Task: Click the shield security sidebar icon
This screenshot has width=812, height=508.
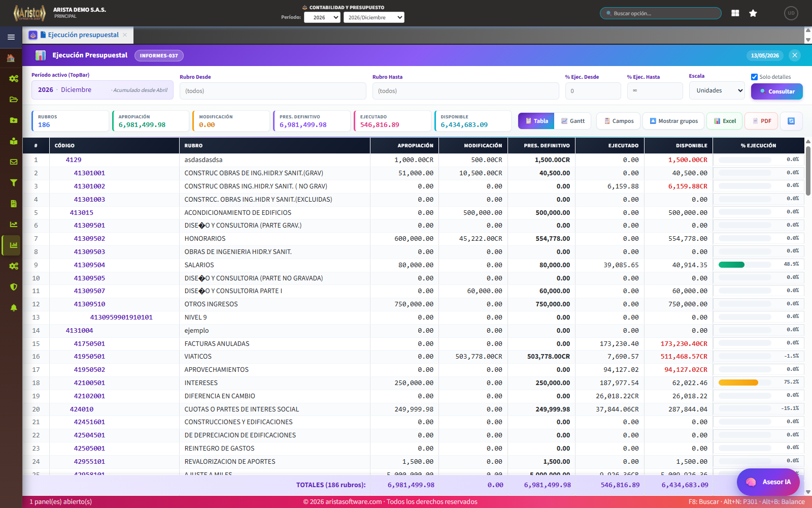Action: click(x=14, y=287)
